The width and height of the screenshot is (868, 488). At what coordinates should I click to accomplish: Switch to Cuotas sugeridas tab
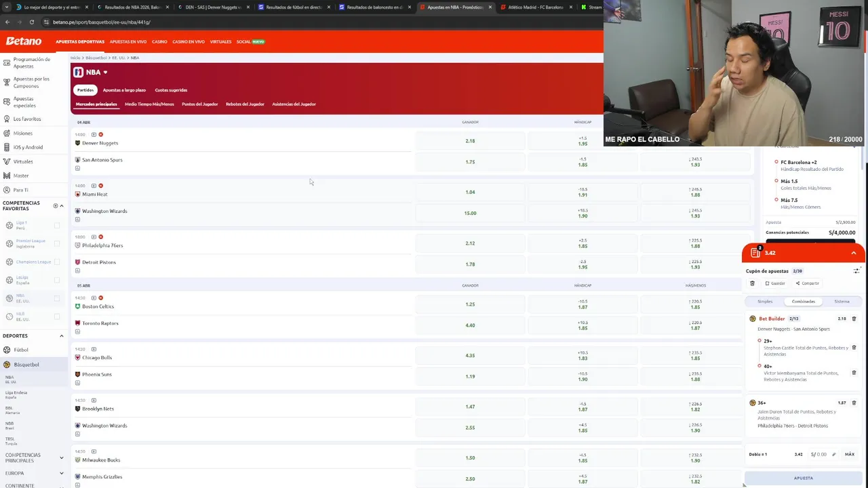click(171, 90)
